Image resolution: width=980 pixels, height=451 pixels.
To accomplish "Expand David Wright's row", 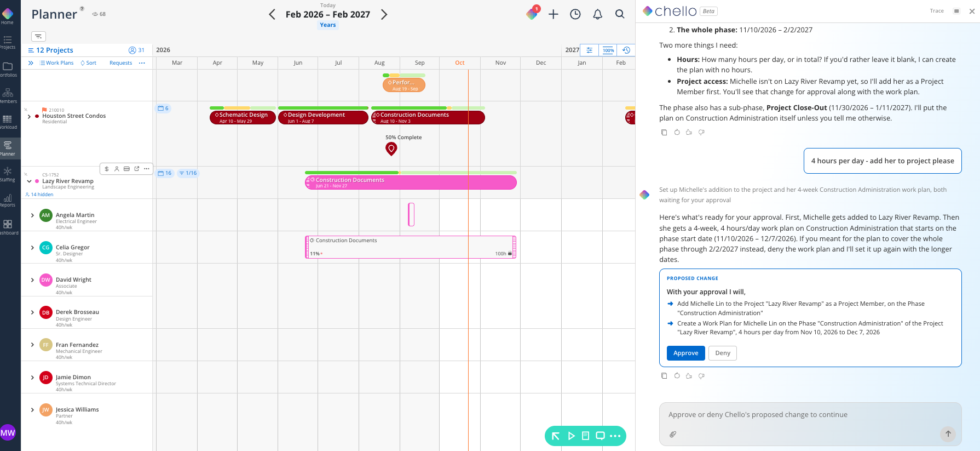I will click(32, 280).
